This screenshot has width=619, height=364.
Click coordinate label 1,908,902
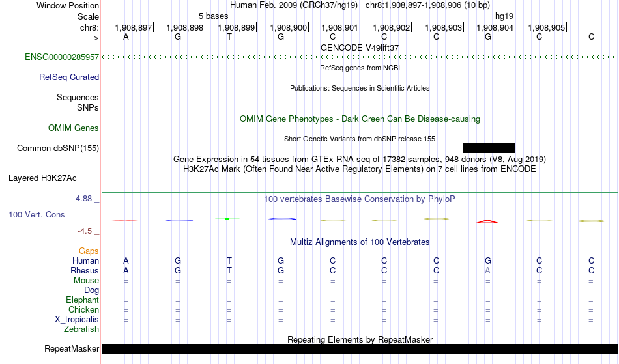tap(391, 27)
